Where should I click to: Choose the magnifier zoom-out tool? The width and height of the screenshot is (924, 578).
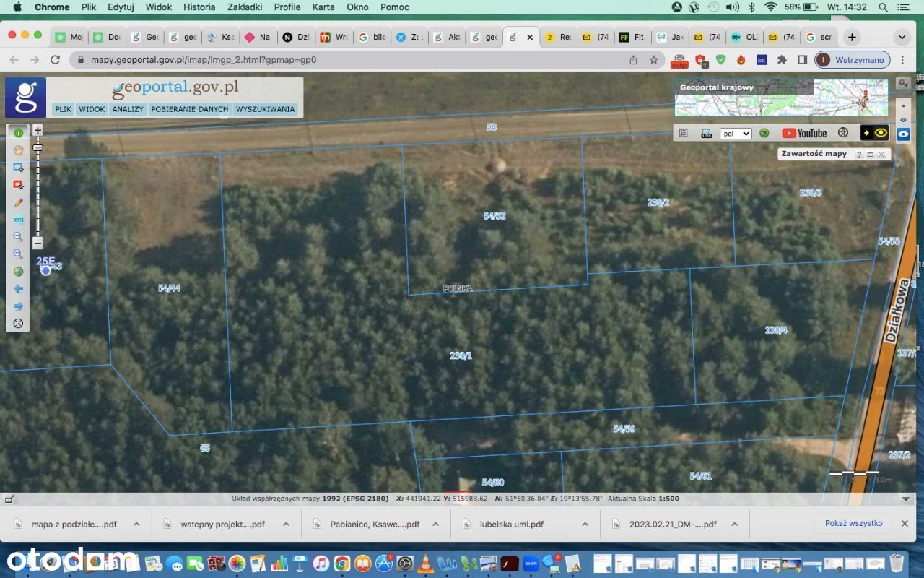click(18, 254)
